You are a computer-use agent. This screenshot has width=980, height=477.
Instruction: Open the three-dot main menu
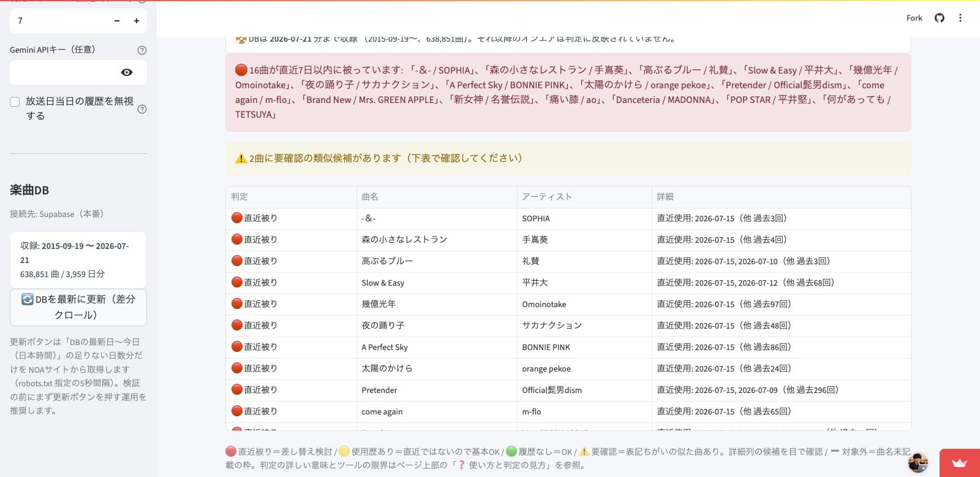click(x=960, y=18)
